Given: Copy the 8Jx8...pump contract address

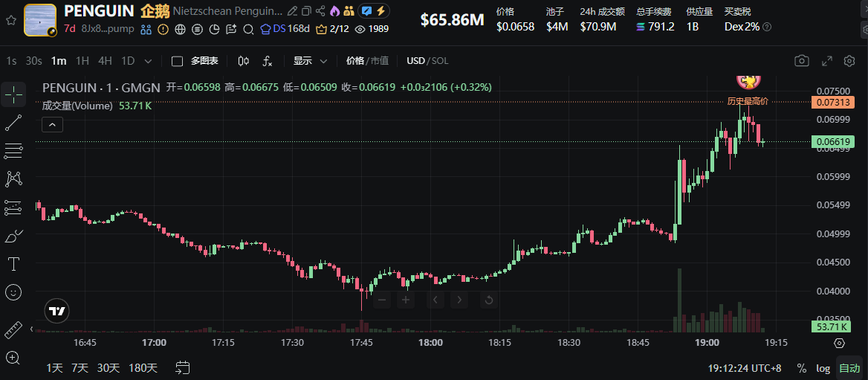Looking at the screenshot, I should 108,29.
